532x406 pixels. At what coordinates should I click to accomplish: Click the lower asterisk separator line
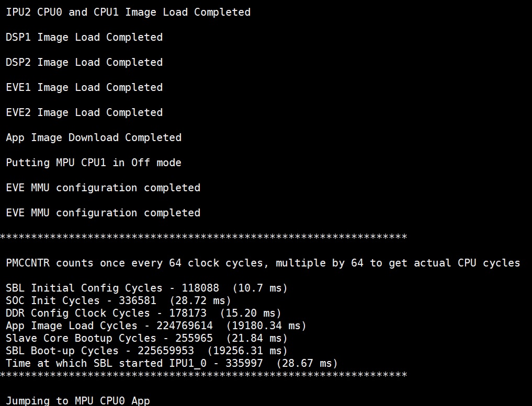point(203,375)
